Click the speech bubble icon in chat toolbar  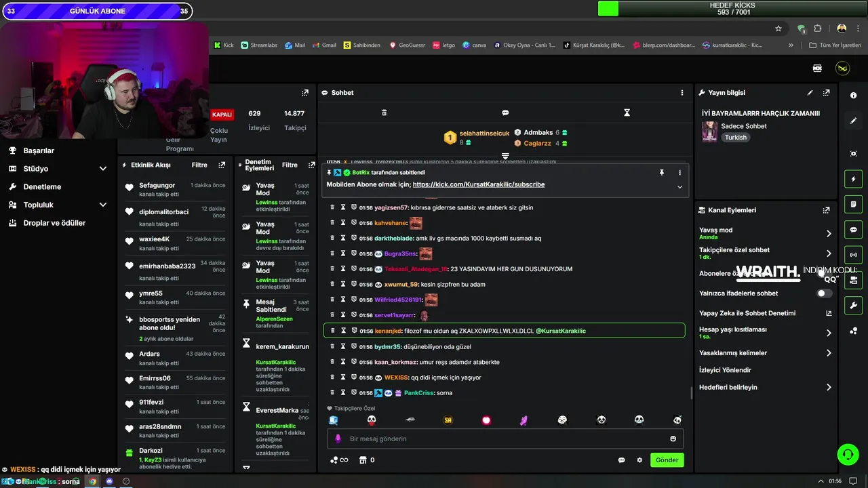pos(505,113)
